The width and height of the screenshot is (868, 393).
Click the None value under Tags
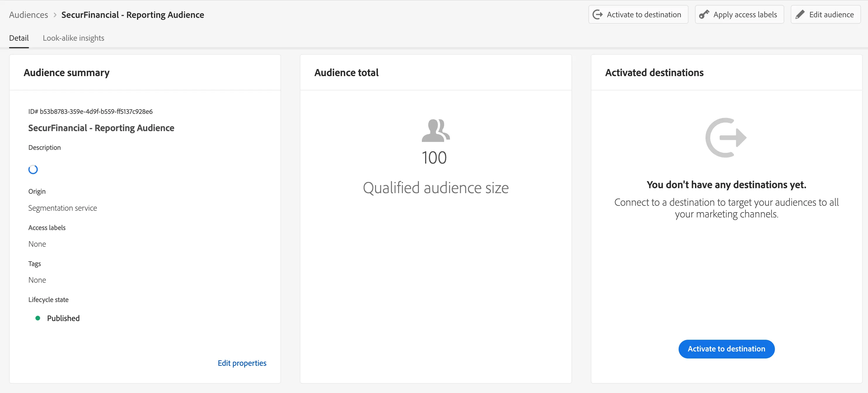click(x=37, y=280)
